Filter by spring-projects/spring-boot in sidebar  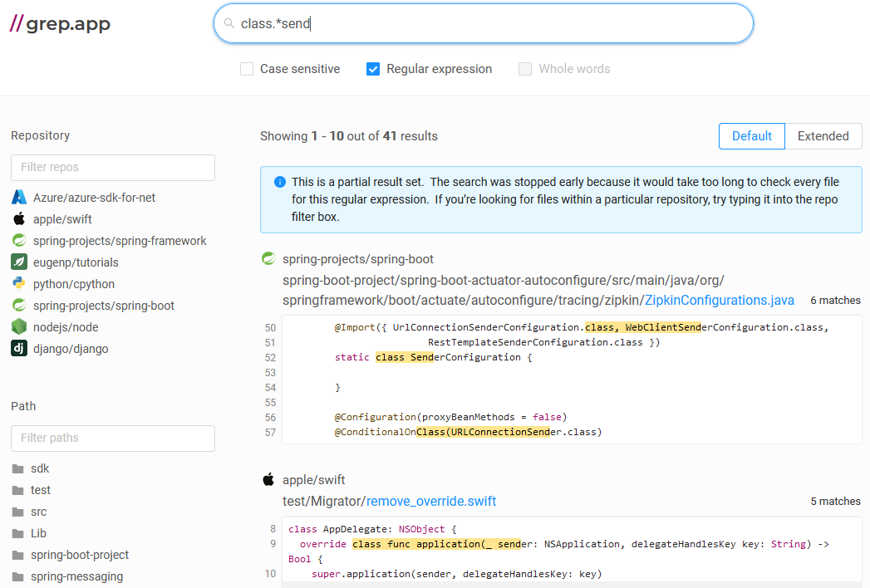pyautogui.click(x=104, y=306)
